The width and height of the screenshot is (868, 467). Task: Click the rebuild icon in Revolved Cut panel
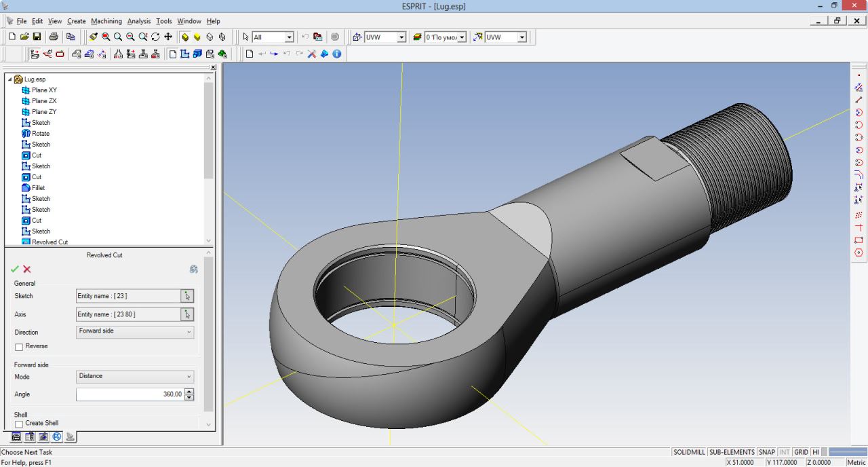[194, 269]
